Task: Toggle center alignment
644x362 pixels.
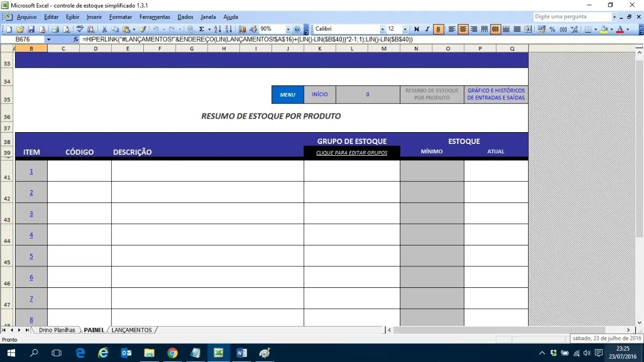Action: coord(463,29)
